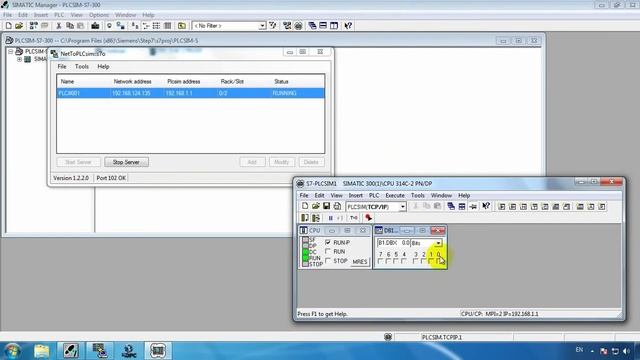This screenshot has width=640, height=360.
Task: Click Open folder icon in S7-PLCSIM toolbar
Action: pos(316,206)
